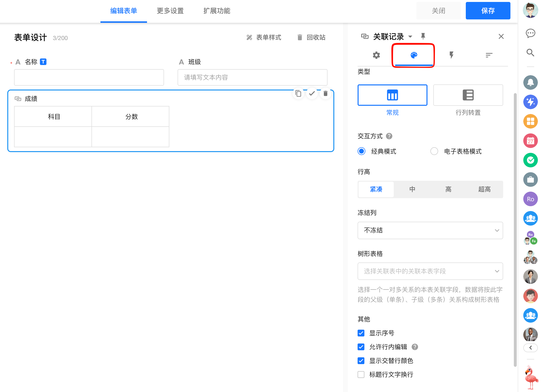
Task: Click the blue 保存 button
Action: click(488, 11)
